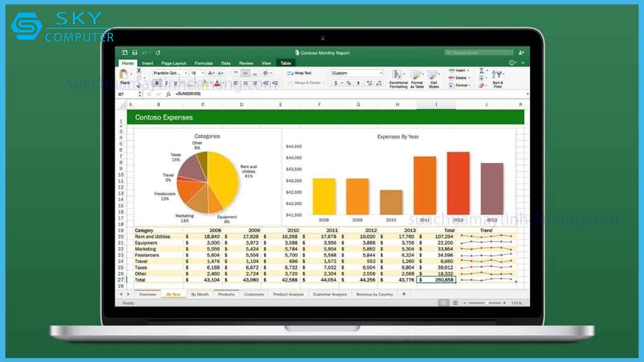
Task: Open Cell Styles gallery
Action: [434, 79]
